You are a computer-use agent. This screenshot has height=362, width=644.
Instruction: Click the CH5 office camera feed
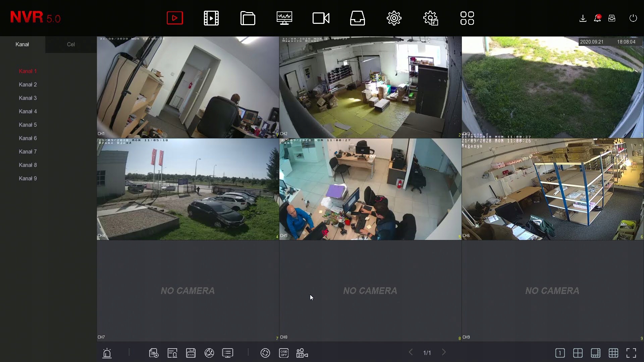pos(369,188)
